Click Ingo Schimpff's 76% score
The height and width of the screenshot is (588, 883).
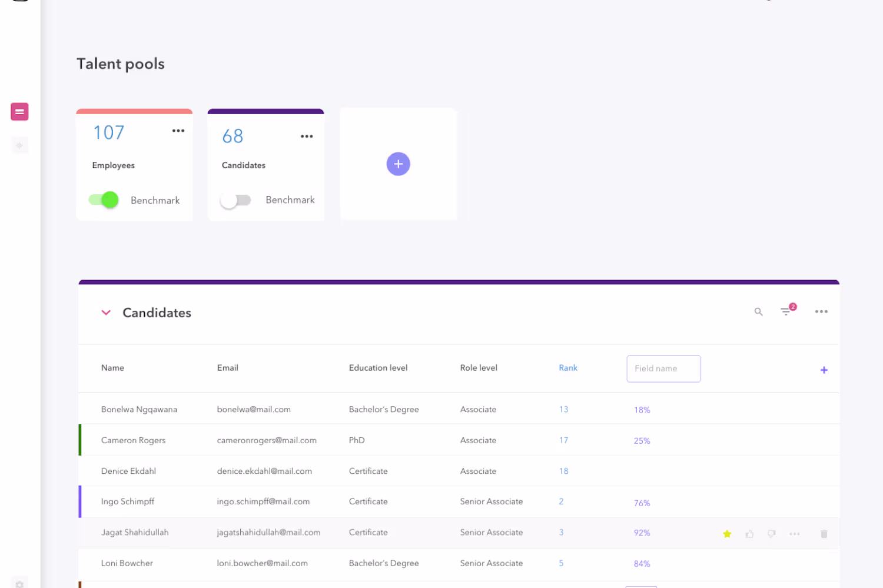[642, 503]
